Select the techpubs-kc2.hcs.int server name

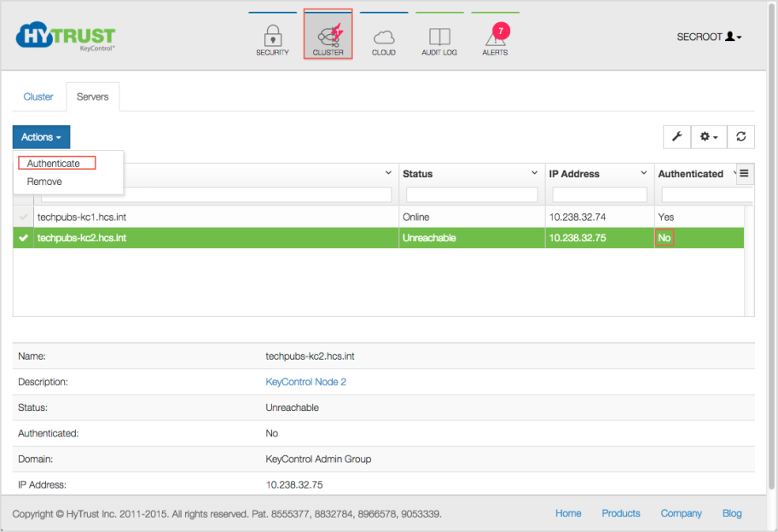point(82,238)
